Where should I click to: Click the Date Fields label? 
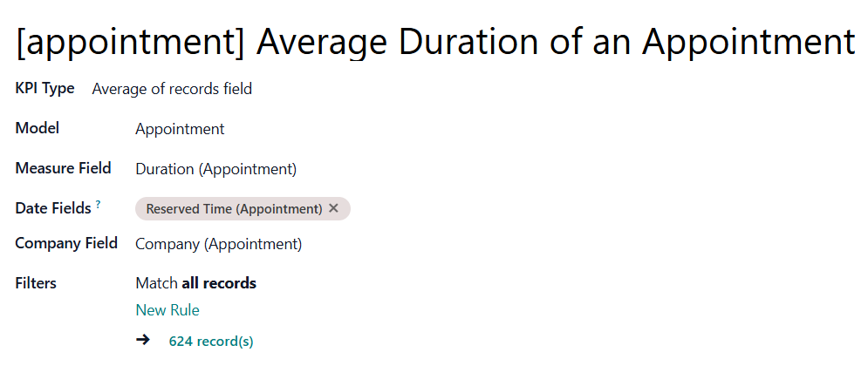pyautogui.click(x=53, y=208)
